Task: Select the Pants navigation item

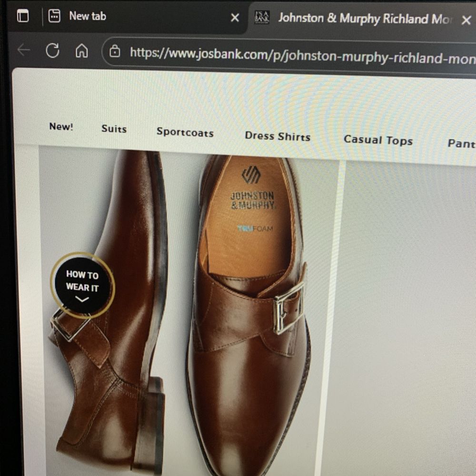Action: click(x=461, y=143)
